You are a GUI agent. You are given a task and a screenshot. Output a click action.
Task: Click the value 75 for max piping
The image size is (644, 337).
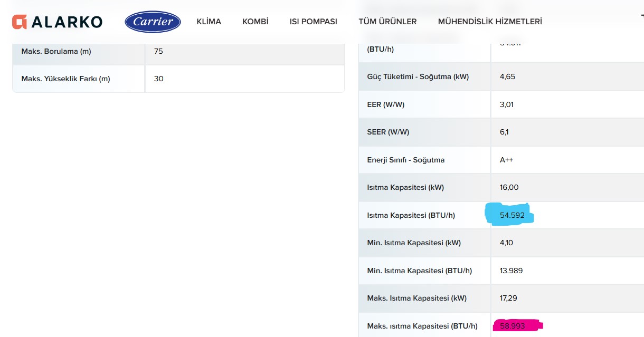(x=158, y=52)
